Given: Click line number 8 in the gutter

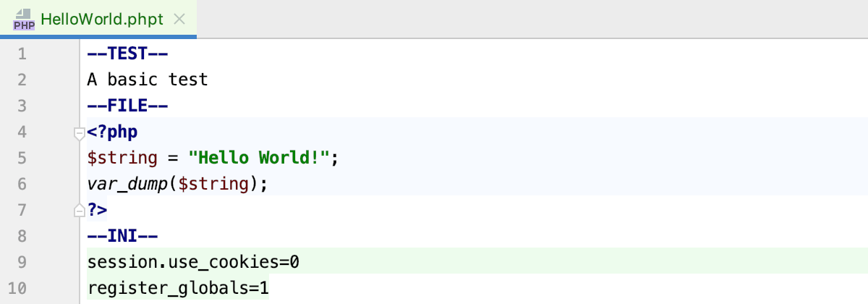Looking at the screenshot, I should pyautogui.click(x=20, y=236).
